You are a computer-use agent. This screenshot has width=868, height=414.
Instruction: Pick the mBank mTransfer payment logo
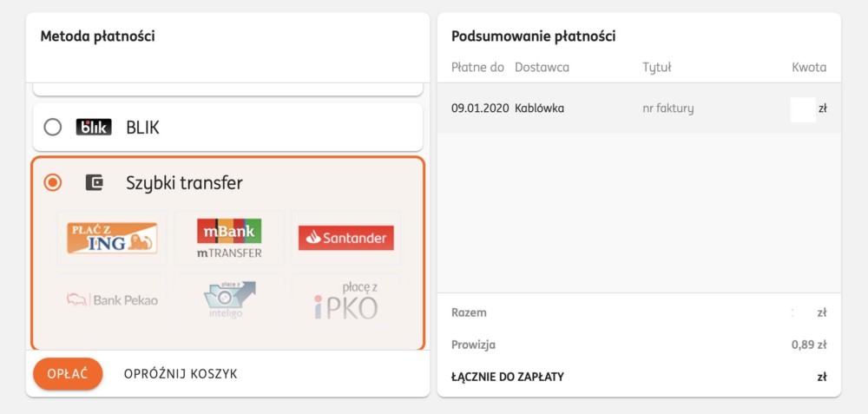click(229, 239)
